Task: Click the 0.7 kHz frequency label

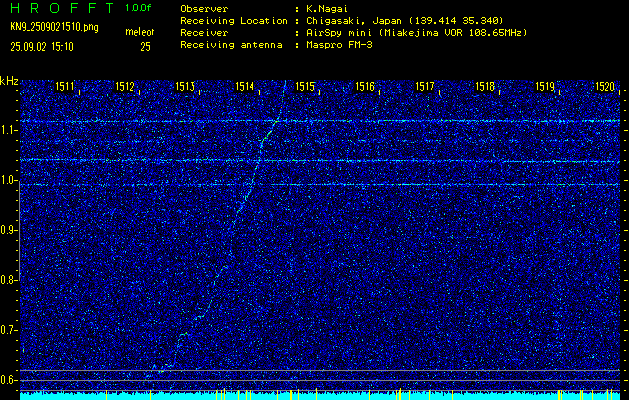Action: 8,330
